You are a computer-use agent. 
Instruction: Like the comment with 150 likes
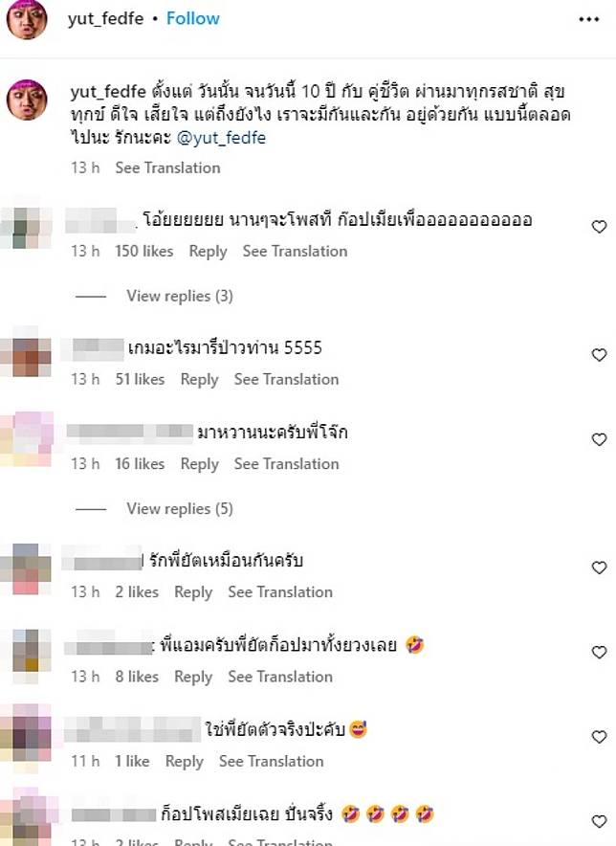pos(600,227)
